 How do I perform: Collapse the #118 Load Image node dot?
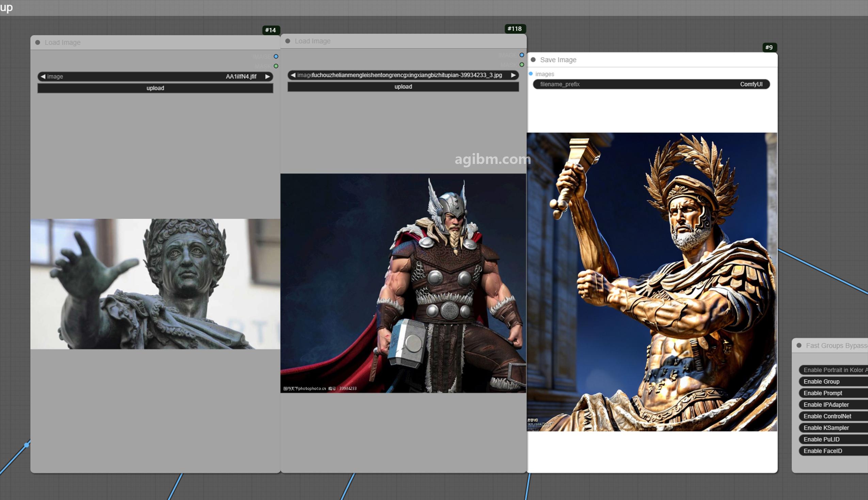click(x=288, y=41)
